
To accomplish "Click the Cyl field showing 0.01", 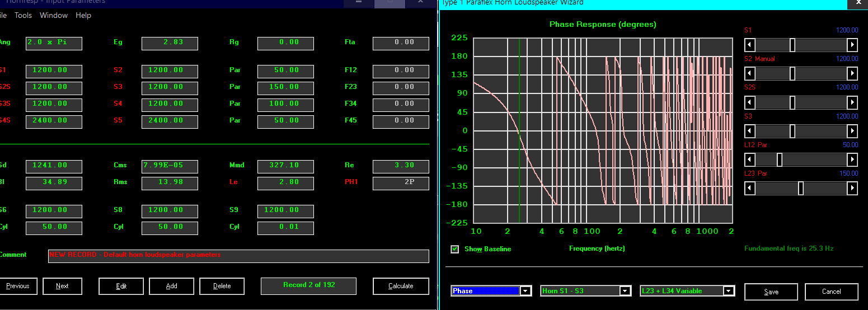I will click(285, 228).
